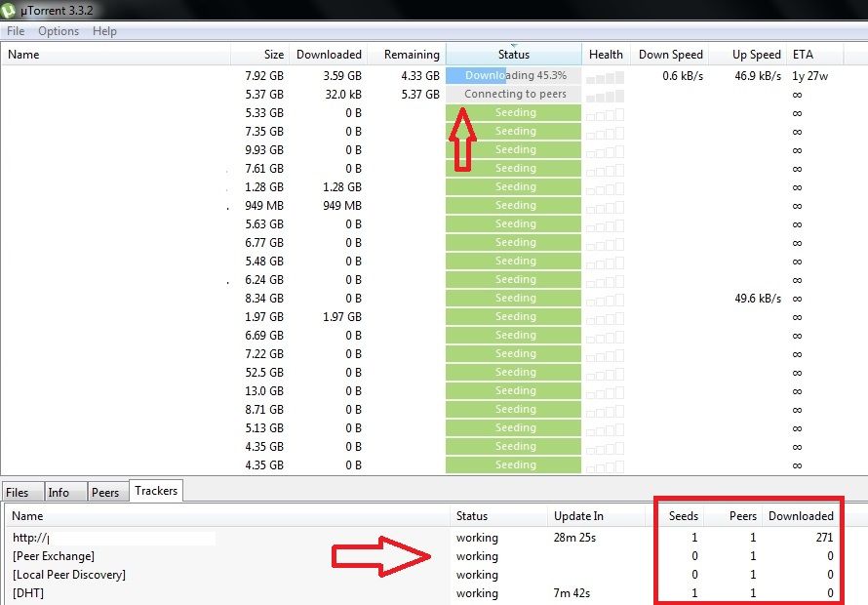Open the File menu

(16, 31)
